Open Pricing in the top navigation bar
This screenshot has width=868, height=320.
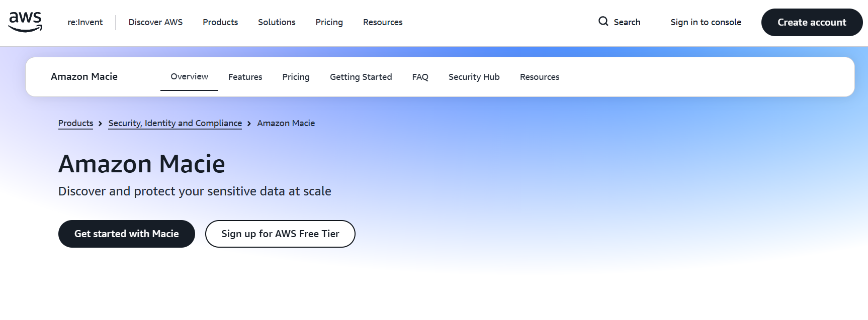coord(329,22)
